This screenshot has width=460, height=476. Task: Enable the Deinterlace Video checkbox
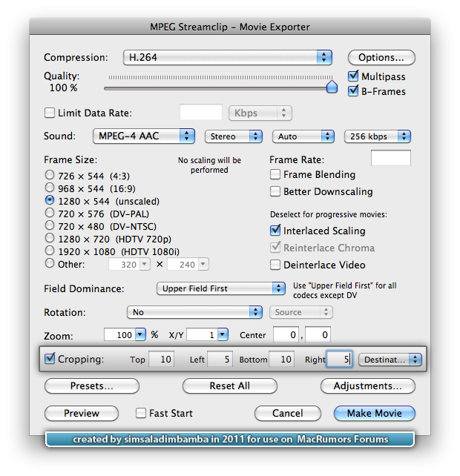click(275, 265)
